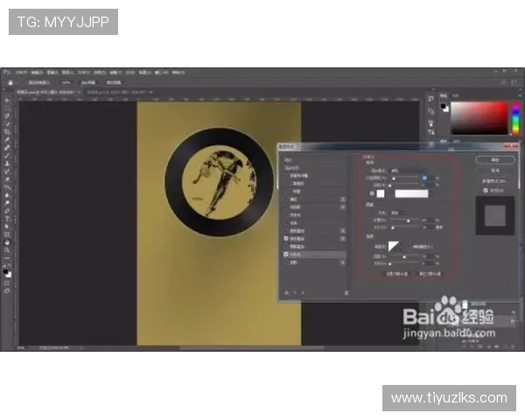
Task: Click the white glow color swatch
Action: coord(381,193)
